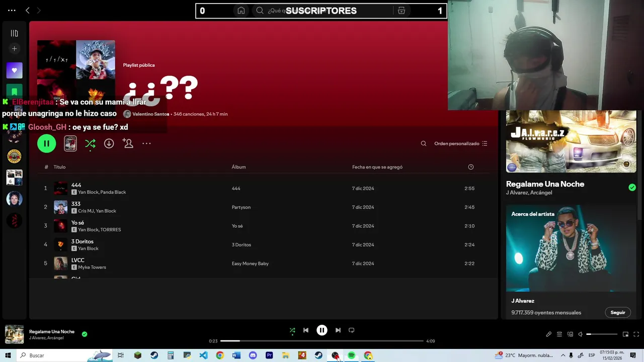The width and height of the screenshot is (644, 362).
Task: Focus the Spotify search field
Action: [x=322, y=11]
